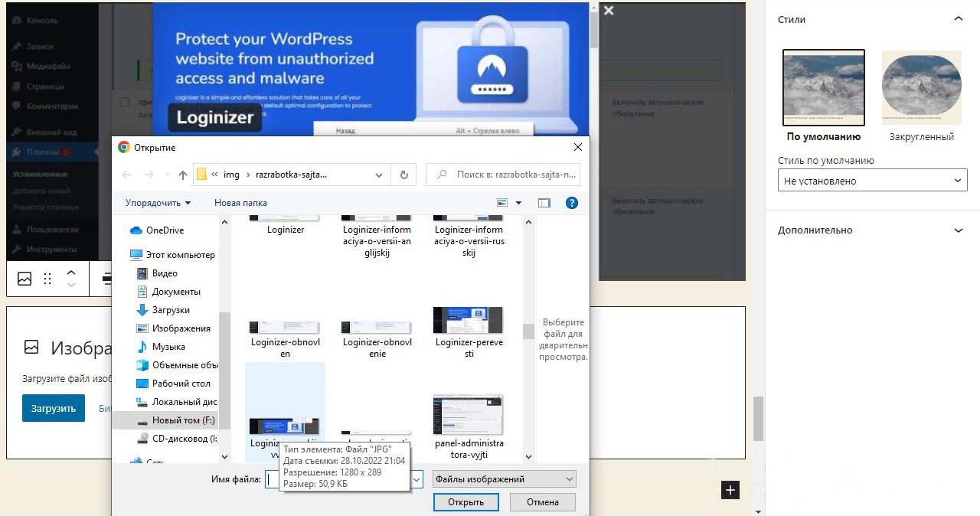980x516 pixels.
Task: Click 'Новая папка' in dialog toolbar
Action: [x=240, y=203]
